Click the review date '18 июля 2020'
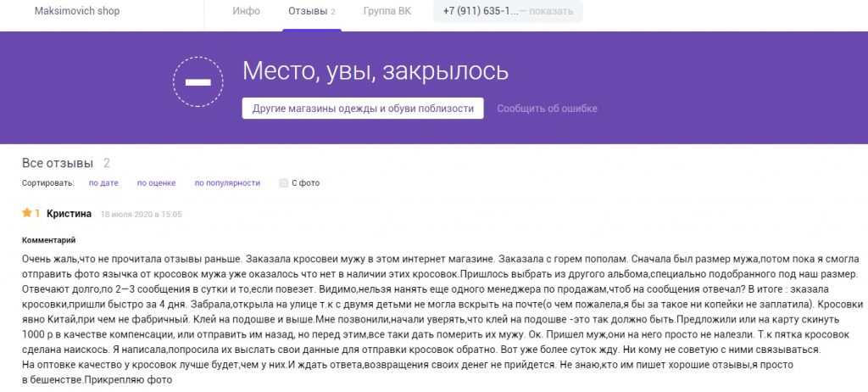 pos(127,214)
